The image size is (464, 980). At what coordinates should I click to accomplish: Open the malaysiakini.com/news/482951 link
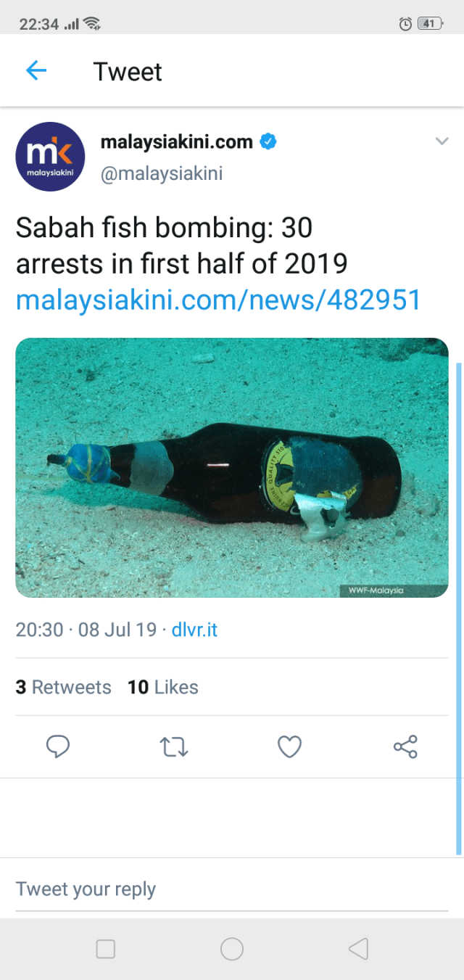coord(218,300)
